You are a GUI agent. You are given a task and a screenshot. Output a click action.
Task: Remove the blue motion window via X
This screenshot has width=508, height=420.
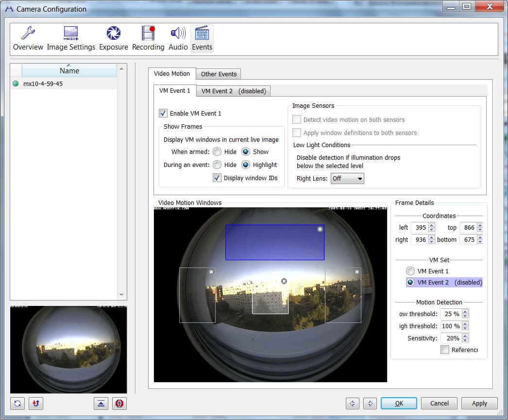coord(320,229)
